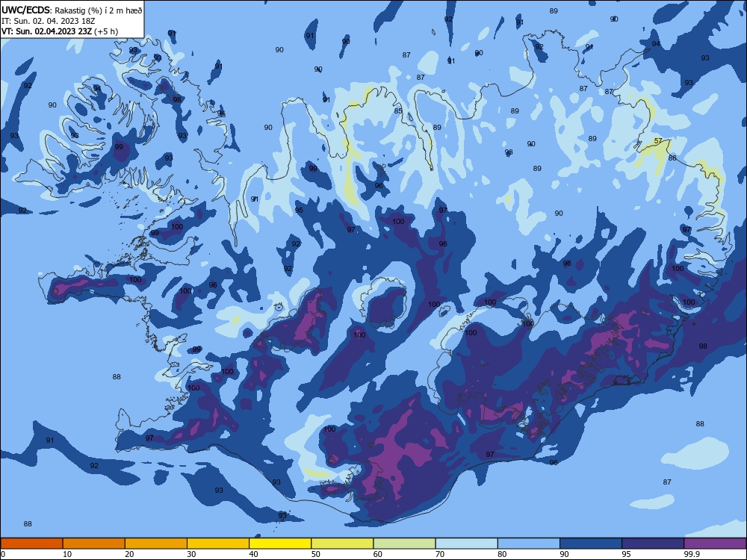Select the medium blue 90–95 legend segment
The image size is (747, 560).
591,544
